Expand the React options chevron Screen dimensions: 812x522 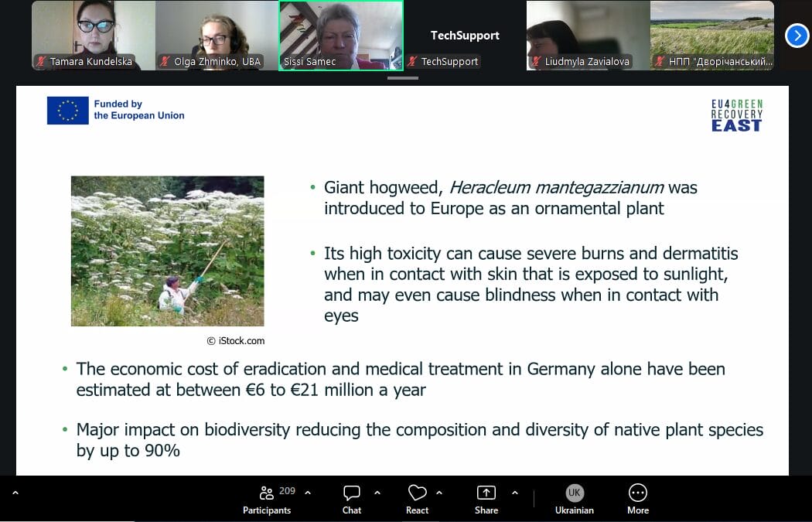pyautogui.click(x=439, y=493)
